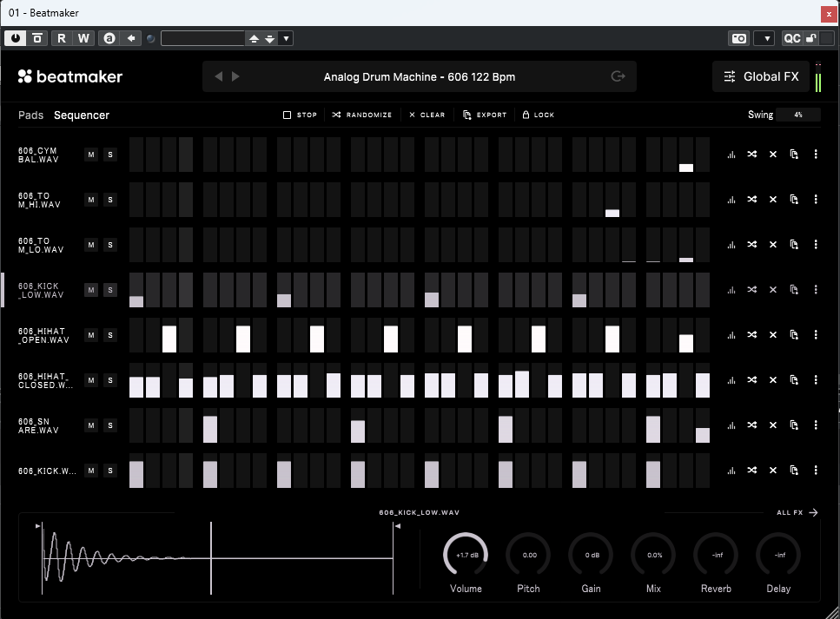
Task: Open the host preset dropdown arrow
Action: pos(286,38)
